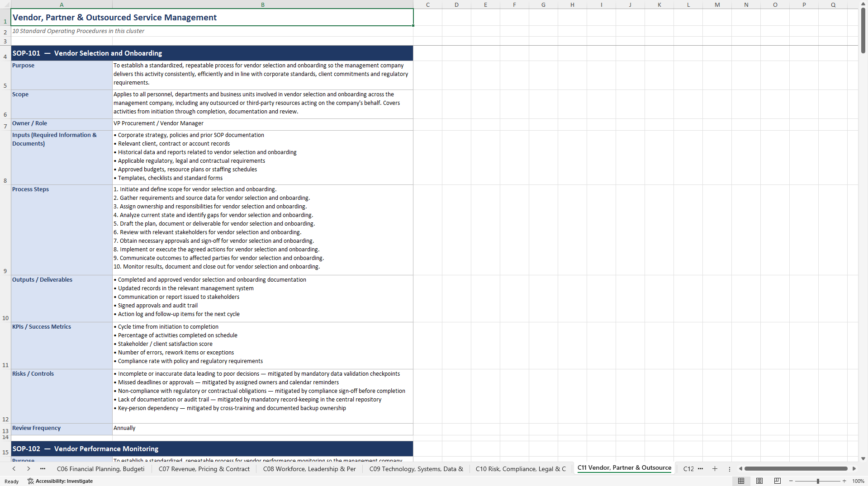Select row 9 header
The image size is (868, 486).
click(5, 230)
